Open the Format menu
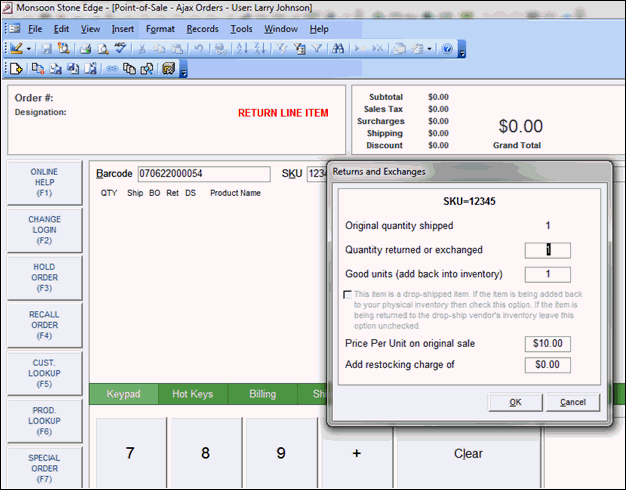This screenshot has height=490, width=626. [160, 29]
